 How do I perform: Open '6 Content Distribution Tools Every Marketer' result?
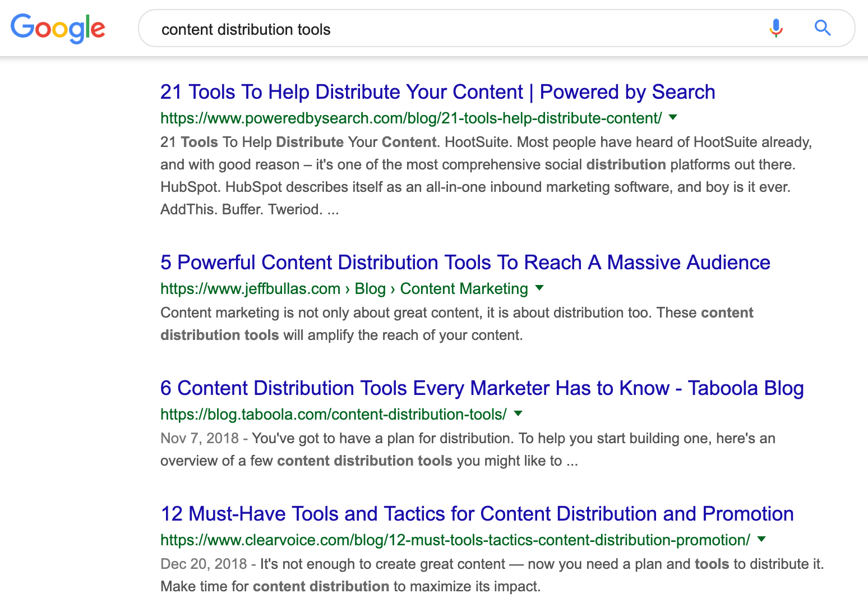pos(482,388)
